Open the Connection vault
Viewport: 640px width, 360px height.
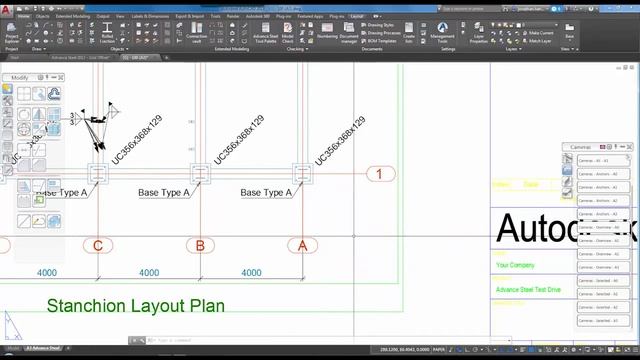[196, 33]
